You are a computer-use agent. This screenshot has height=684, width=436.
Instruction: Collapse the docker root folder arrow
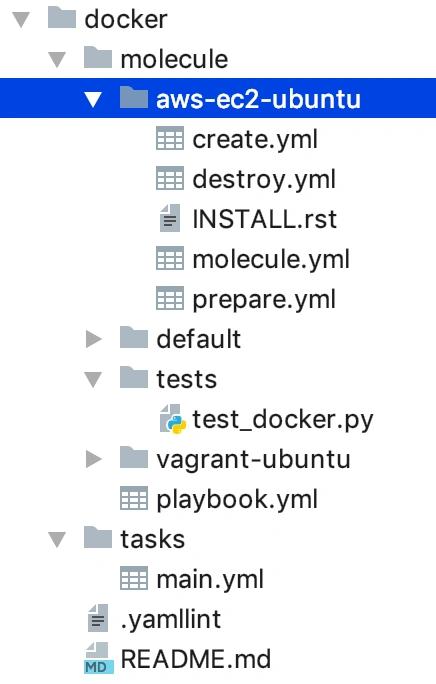(21, 20)
